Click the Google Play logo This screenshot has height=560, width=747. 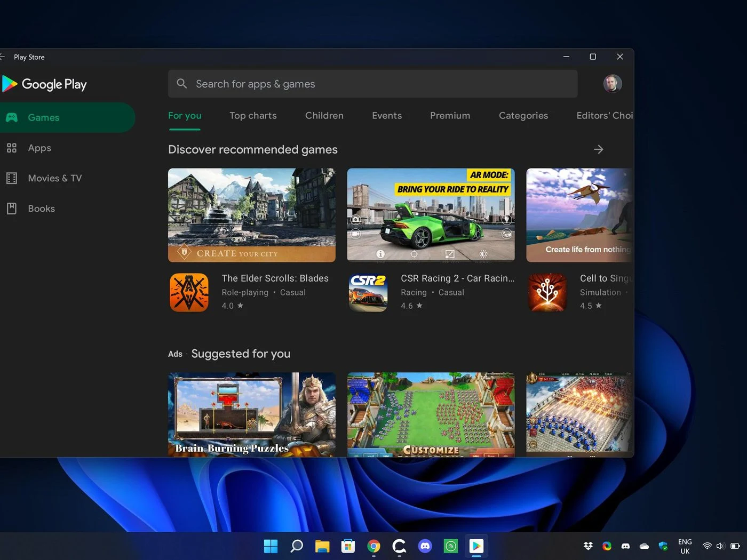point(44,84)
